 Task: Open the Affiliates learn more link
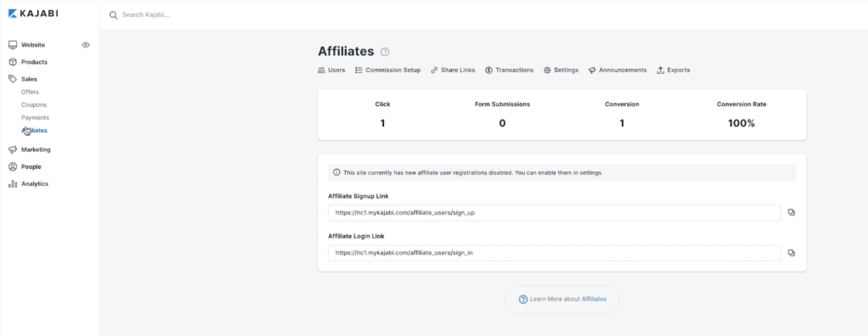[x=594, y=300]
